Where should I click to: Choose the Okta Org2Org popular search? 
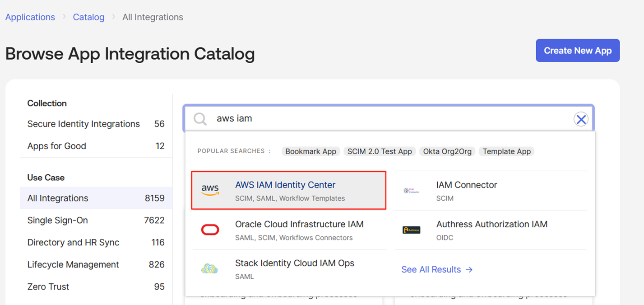[x=447, y=151]
